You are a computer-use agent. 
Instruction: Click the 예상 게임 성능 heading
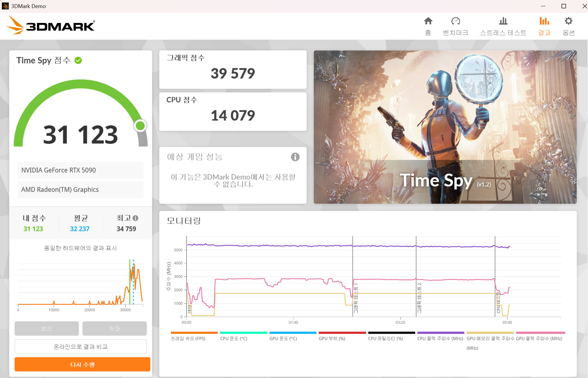[195, 157]
